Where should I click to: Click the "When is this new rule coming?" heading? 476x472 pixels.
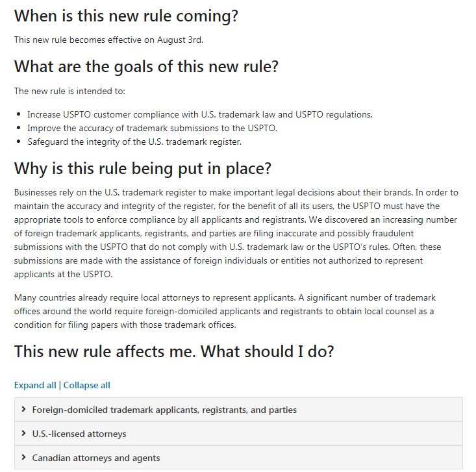(121, 16)
